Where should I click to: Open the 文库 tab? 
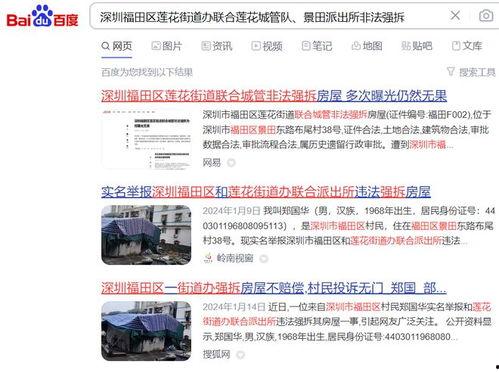coord(467,46)
